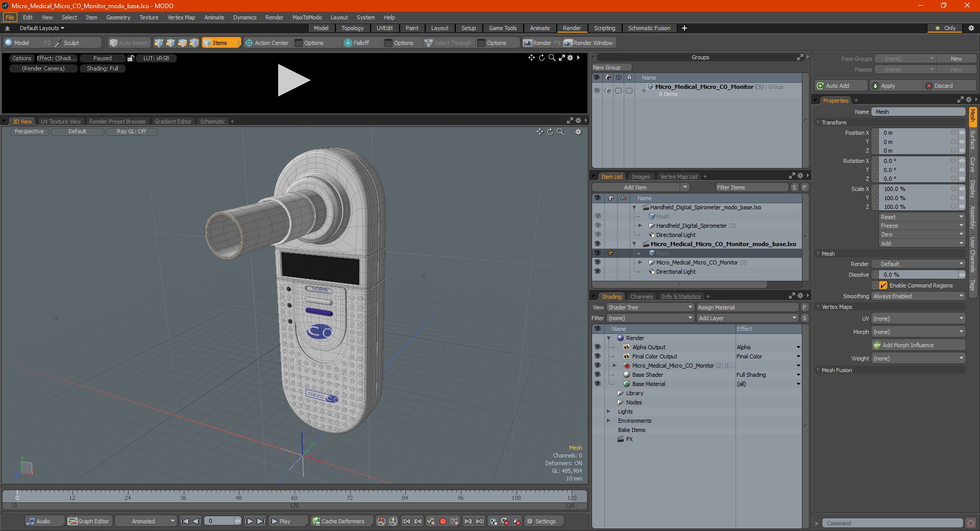Image resolution: width=980 pixels, height=531 pixels.
Task: Expand the Micro_Medical_Micro_CO_Monitor item in Item List
Action: [640, 262]
